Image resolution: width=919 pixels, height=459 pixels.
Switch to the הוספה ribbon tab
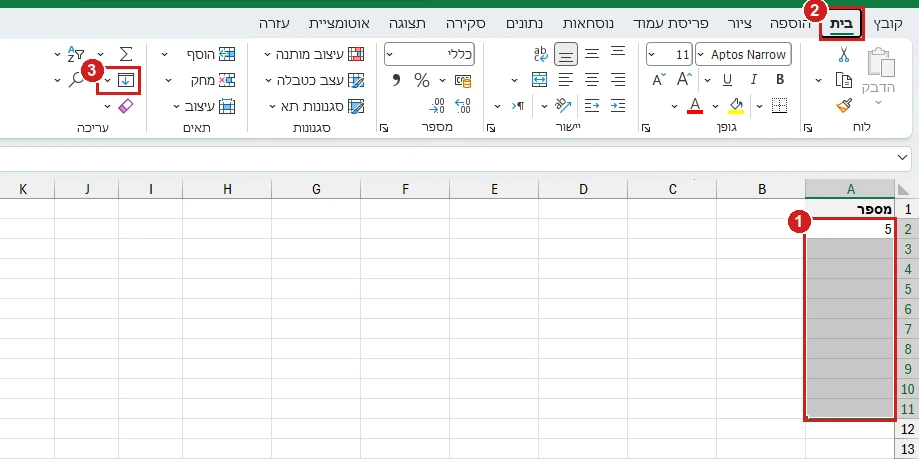point(790,24)
